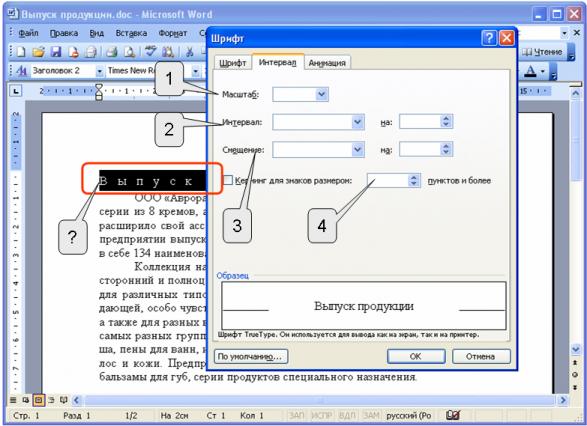Open the help box dropdown arrow in menu bar
The image size is (587, 426).
[x=565, y=33]
